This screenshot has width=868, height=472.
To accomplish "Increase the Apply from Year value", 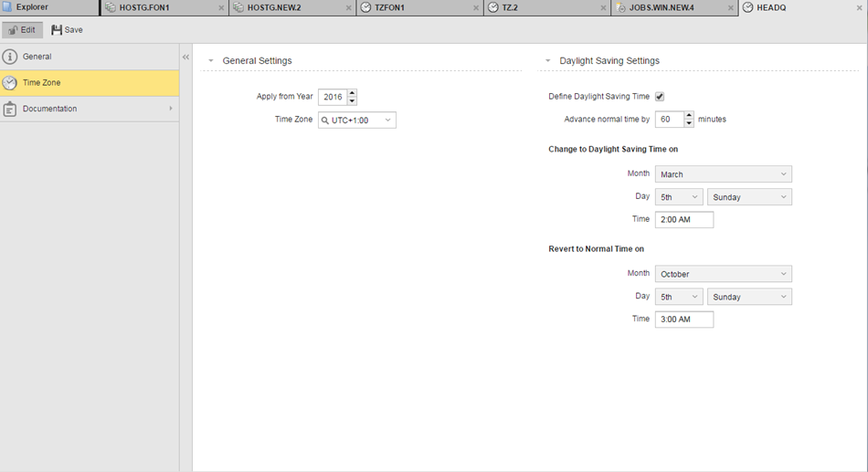I will point(353,93).
